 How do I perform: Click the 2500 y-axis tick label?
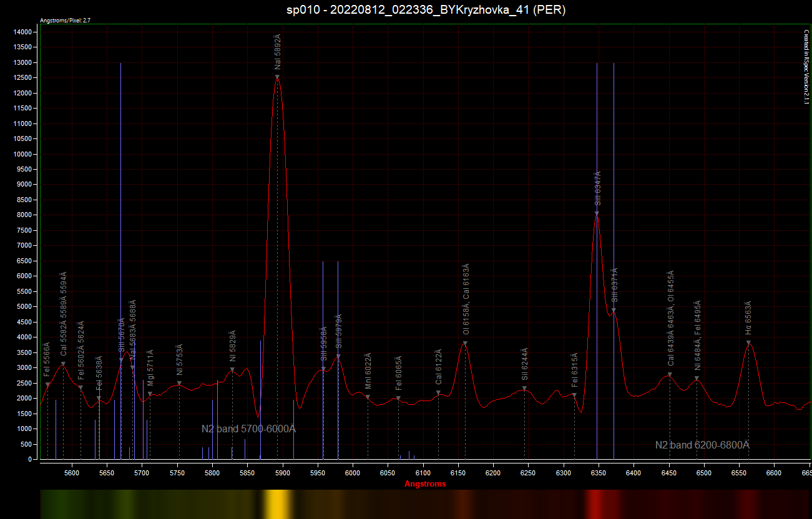click(x=25, y=383)
